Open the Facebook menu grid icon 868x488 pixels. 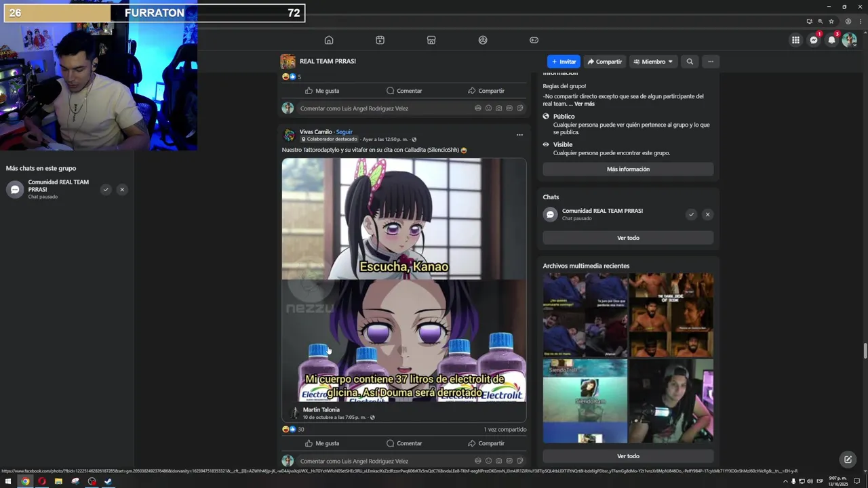point(795,40)
